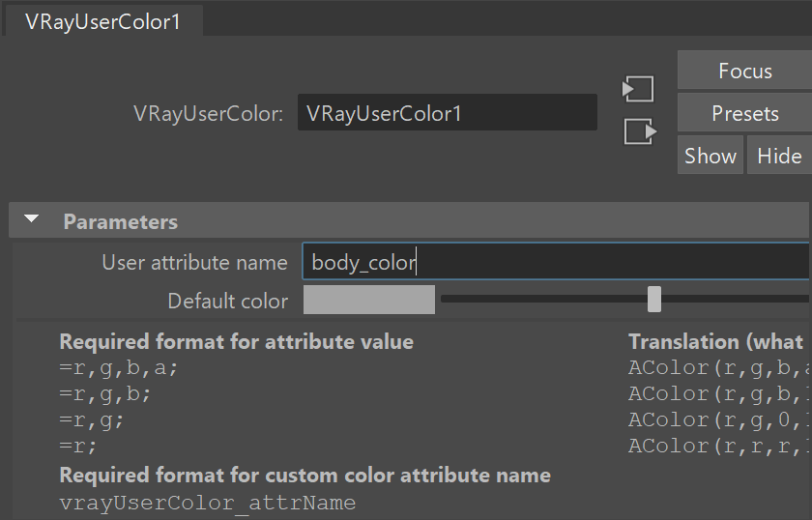
Task: Click the '=r,g,b;' format line
Action: click(105, 393)
